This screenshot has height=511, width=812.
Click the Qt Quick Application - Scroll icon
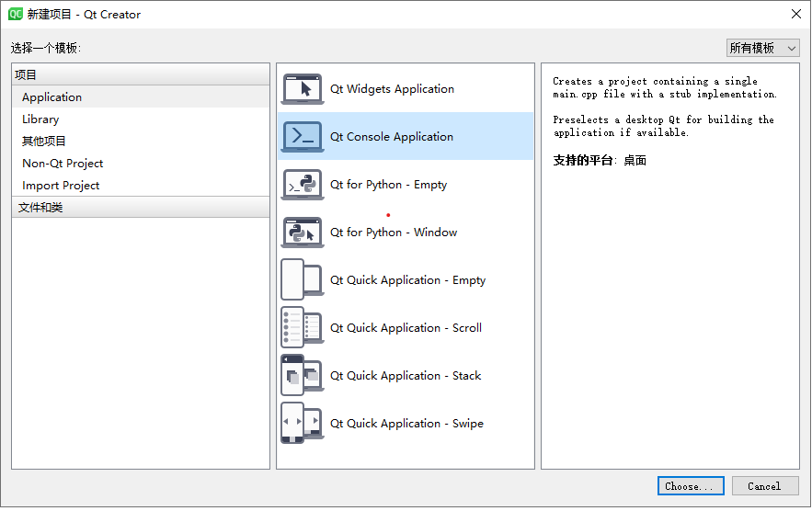click(x=303, y=327)
